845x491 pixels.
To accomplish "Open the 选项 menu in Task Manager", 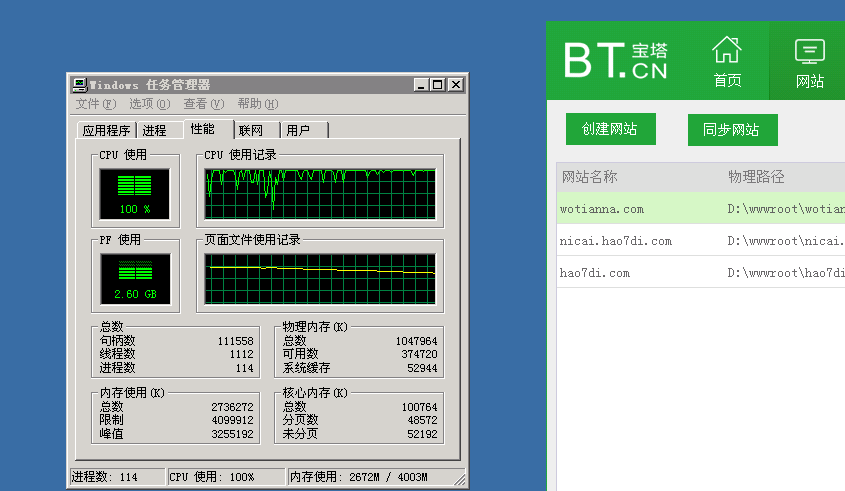I will coord(149,103).
